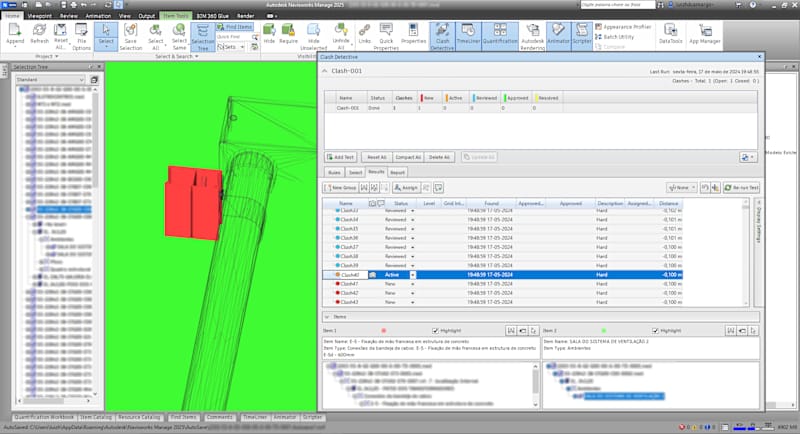Click the add comment icon in Results toolbar
The image size is (800, 434).
click(438, 188)
